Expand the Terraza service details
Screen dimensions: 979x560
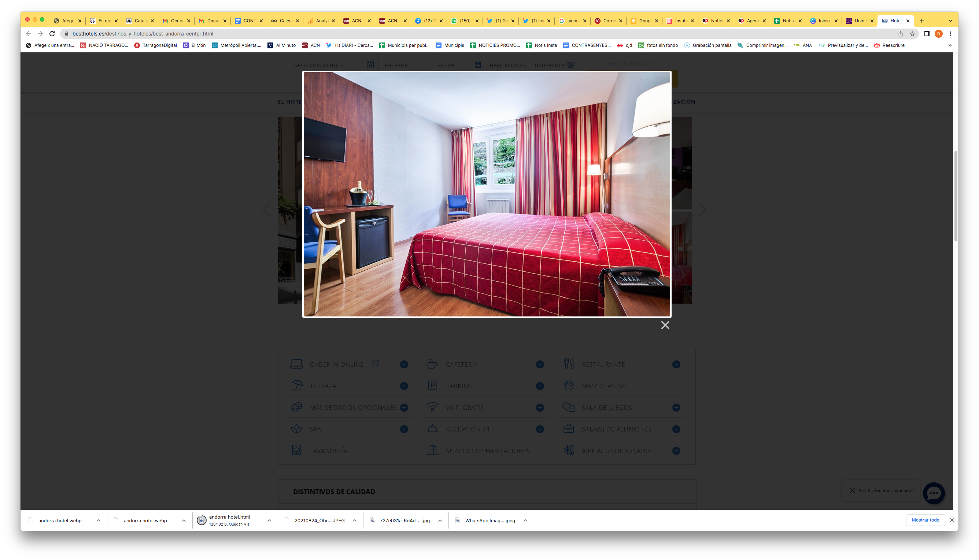pyautogui.click(x=404, y=386)
